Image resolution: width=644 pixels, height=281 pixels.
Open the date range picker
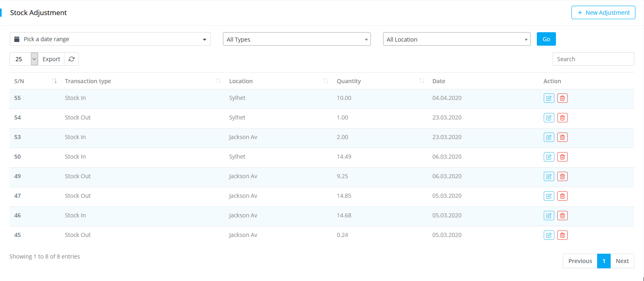pos(110,39)
